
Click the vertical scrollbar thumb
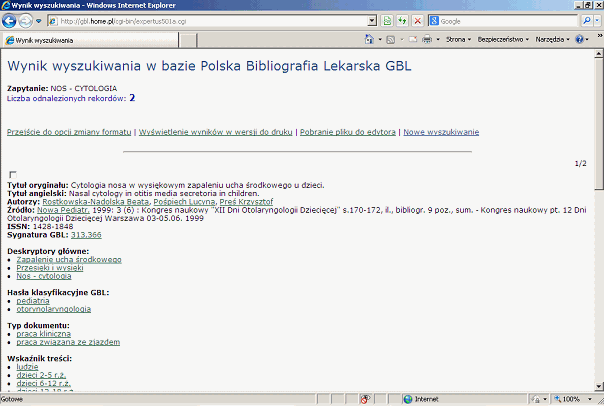click(x=599, y=124)
